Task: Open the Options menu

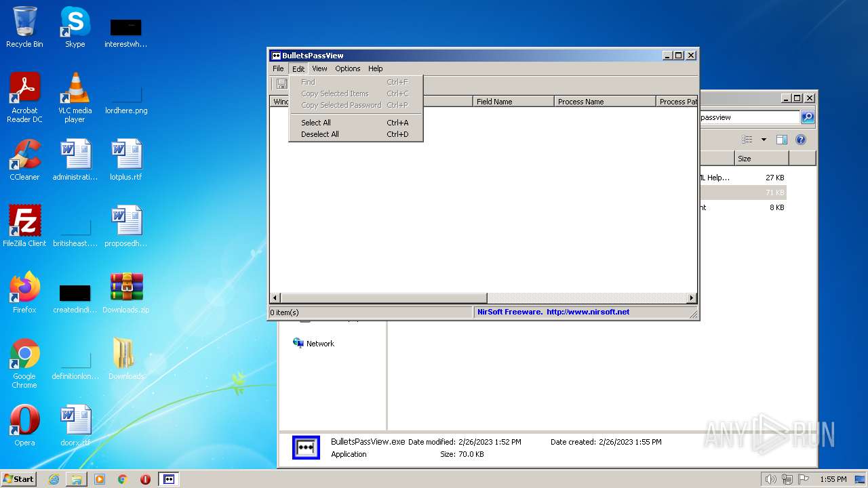Action: 348,68
